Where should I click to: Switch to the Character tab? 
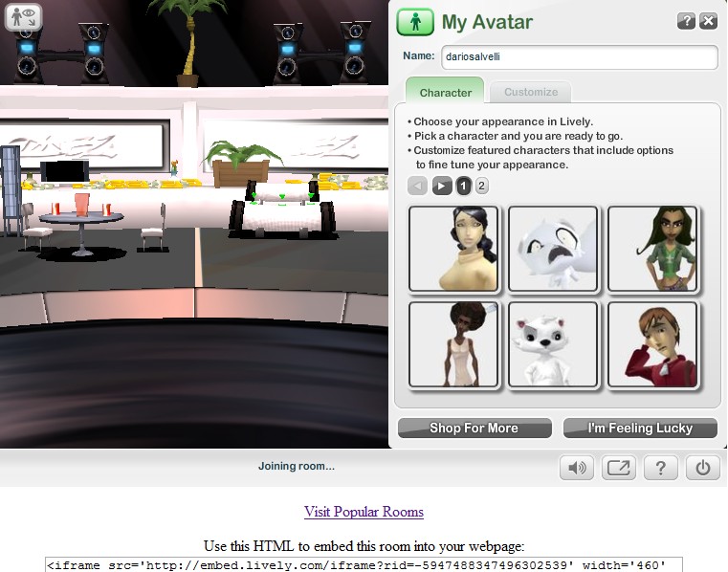(445, 92)
